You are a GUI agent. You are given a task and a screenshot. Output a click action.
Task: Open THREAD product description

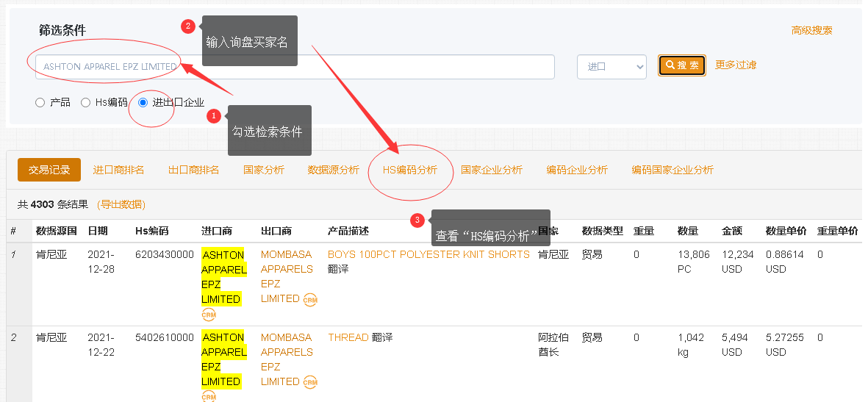(348, 337)
